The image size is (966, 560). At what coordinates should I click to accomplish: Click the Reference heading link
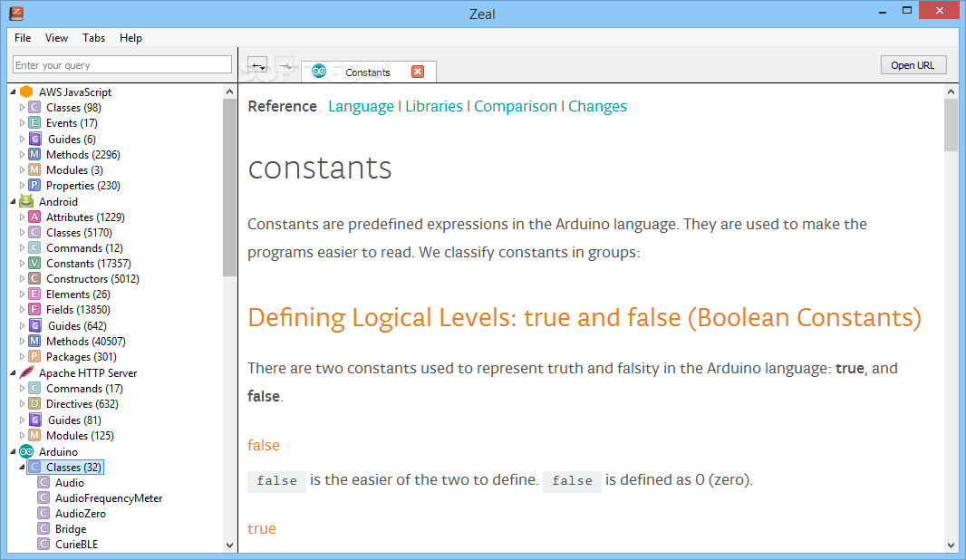282,106
